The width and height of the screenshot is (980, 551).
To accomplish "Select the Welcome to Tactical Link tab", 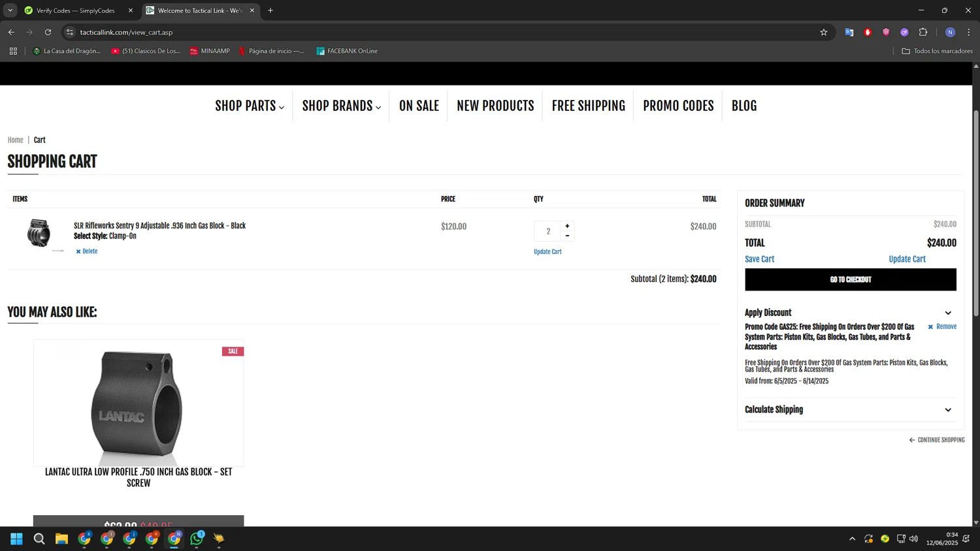I will 200,10.
